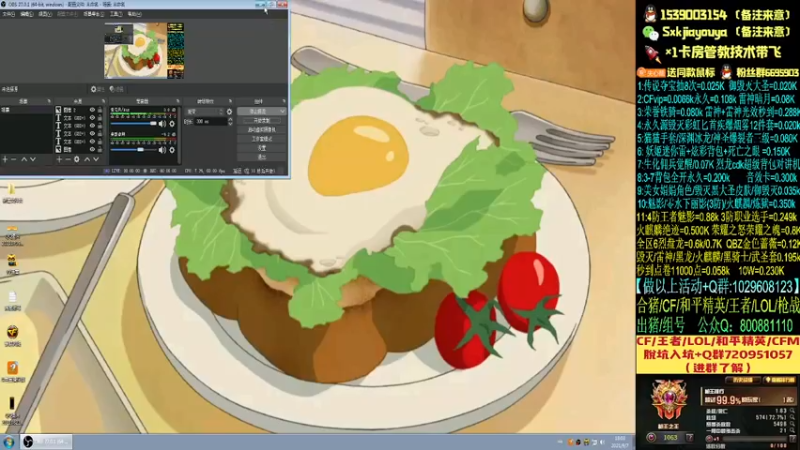Open settings gear of first mixer channel
The image size is (800, 450).
[172, 123]
